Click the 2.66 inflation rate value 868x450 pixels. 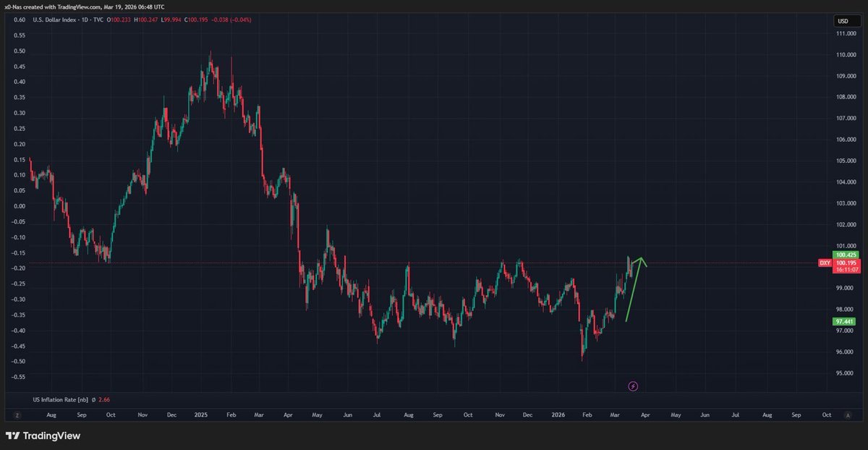coord(105,399)
